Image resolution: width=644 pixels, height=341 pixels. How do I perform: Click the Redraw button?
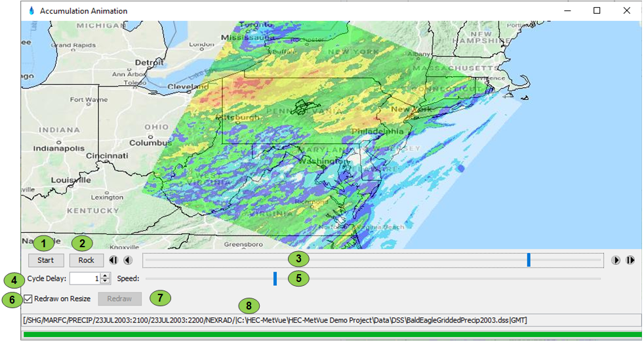click(119, 299)
